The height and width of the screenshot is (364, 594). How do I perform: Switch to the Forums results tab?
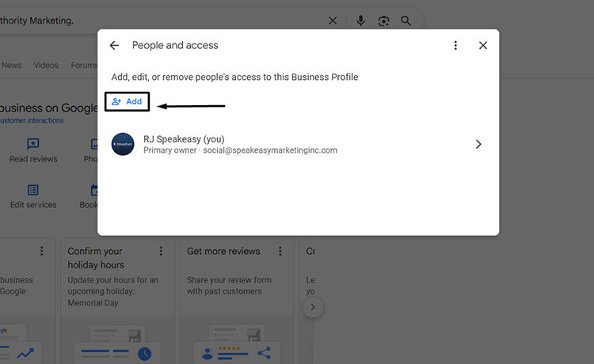[x=84, y=65]
